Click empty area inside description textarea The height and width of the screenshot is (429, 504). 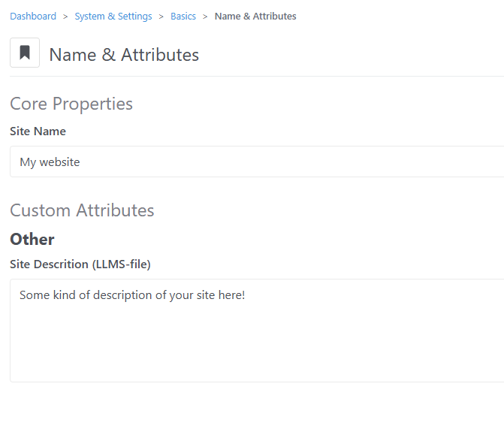click(x=257, y=347)
